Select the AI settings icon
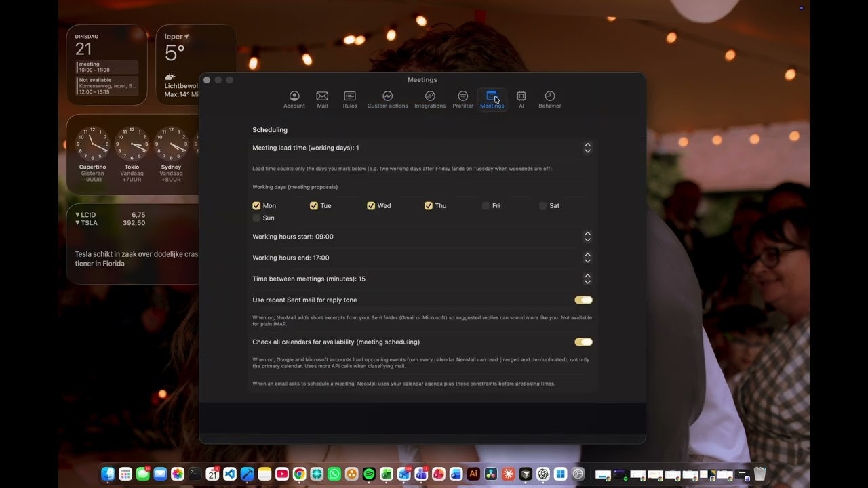 [x=521, y=99]
